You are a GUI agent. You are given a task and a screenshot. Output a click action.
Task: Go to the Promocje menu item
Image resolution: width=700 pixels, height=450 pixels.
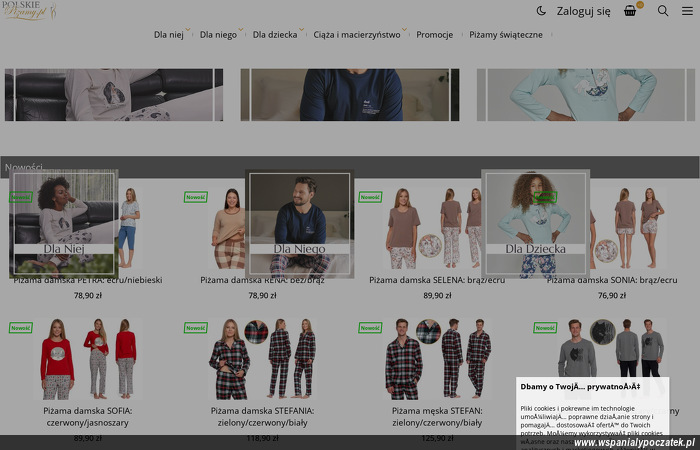coord(434,34)
